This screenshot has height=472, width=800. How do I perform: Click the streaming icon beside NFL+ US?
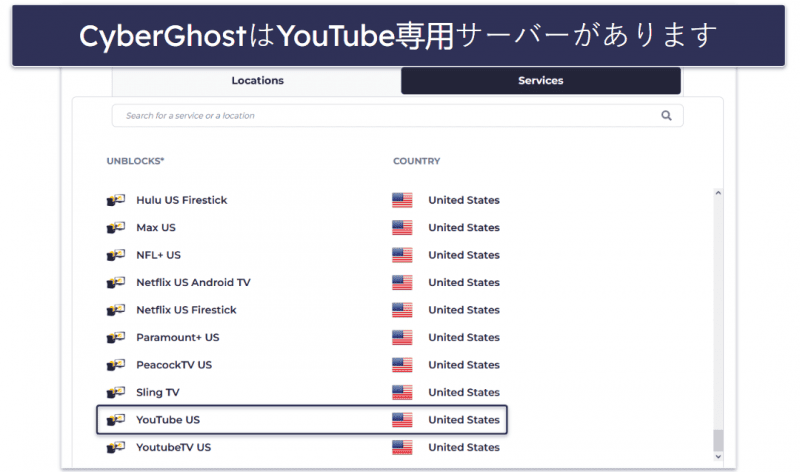click(116, 255)
